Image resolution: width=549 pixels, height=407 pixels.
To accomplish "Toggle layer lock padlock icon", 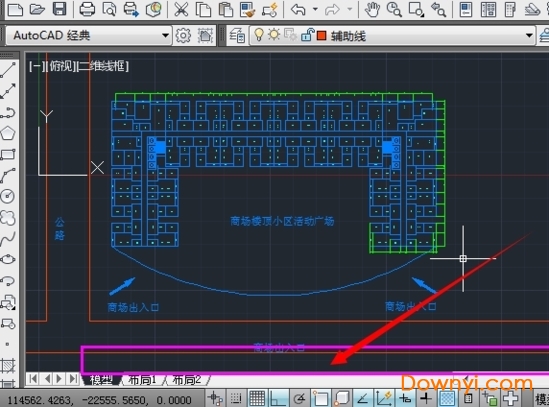I will pyautogui.click(x=307, y=35).
